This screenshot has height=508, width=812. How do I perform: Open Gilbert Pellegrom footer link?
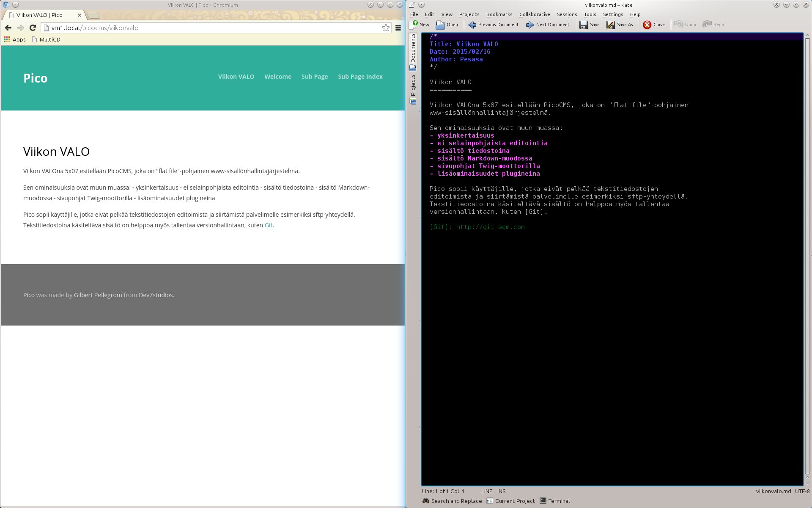[x=98, y=295]
